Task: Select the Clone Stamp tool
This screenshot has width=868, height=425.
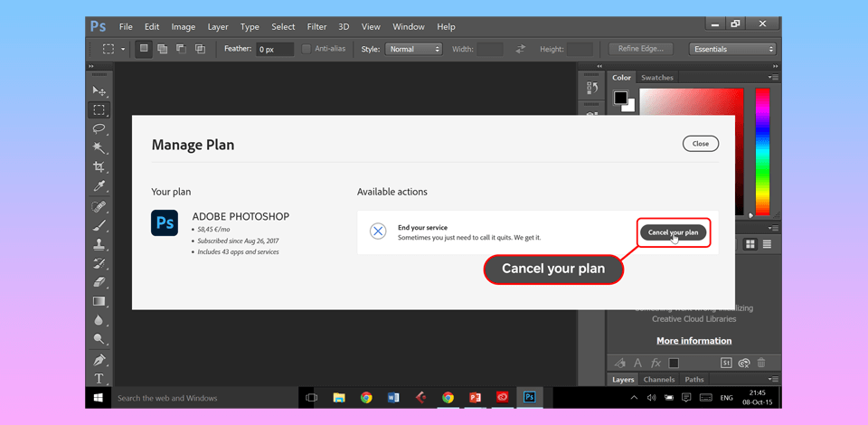Action: (99, 244)
